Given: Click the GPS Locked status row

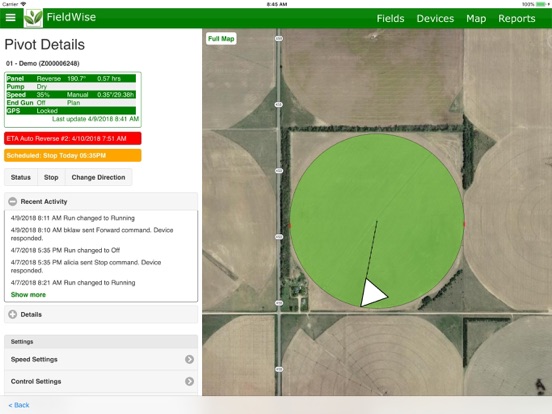Looking at the screenshot, I should pyautogui.click(x=71, y=111).
